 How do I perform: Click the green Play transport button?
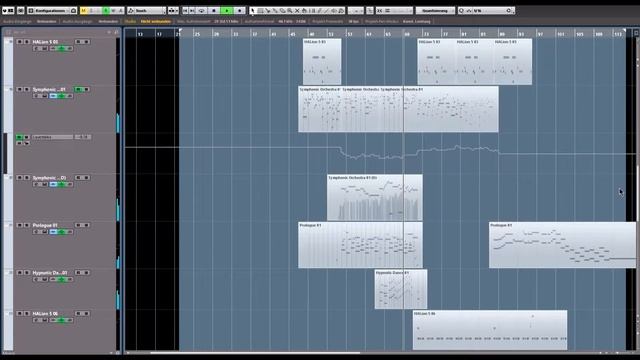coord(227,11)
